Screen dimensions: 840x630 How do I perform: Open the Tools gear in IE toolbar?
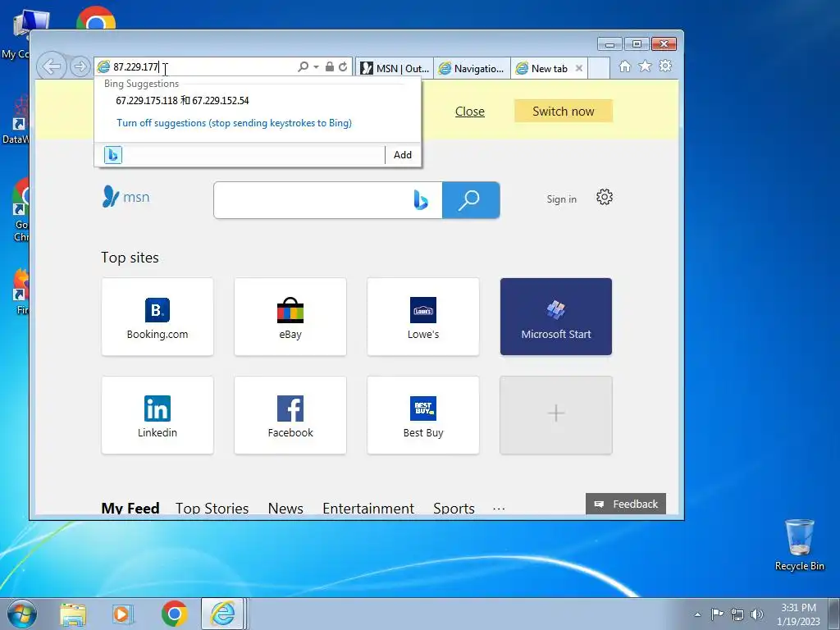point(665,66)
